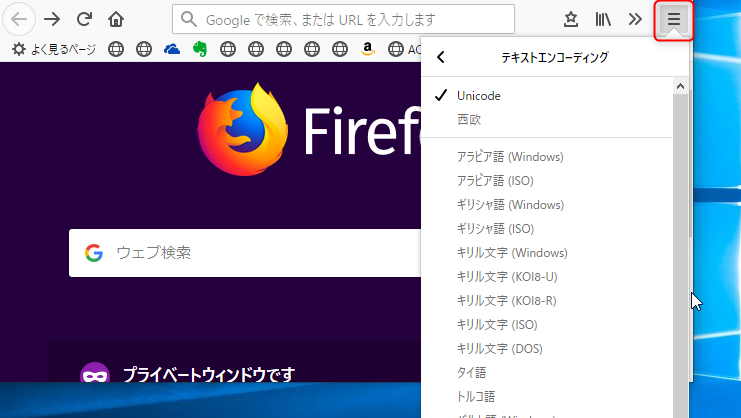The height and width of the screenshot is (418, 741).
Task: Click the テキストエンコーディング panel title
Action: pos(555,58)
